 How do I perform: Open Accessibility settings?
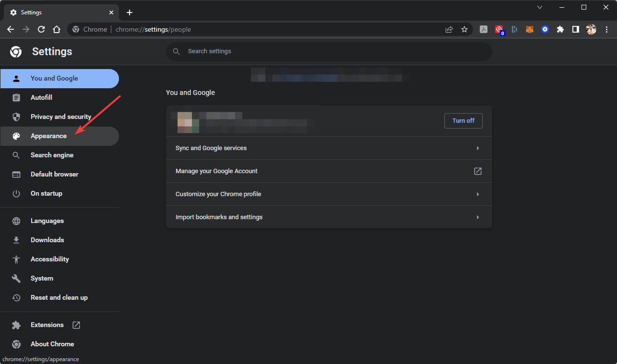pyautogui.click(x=59, y=259)
